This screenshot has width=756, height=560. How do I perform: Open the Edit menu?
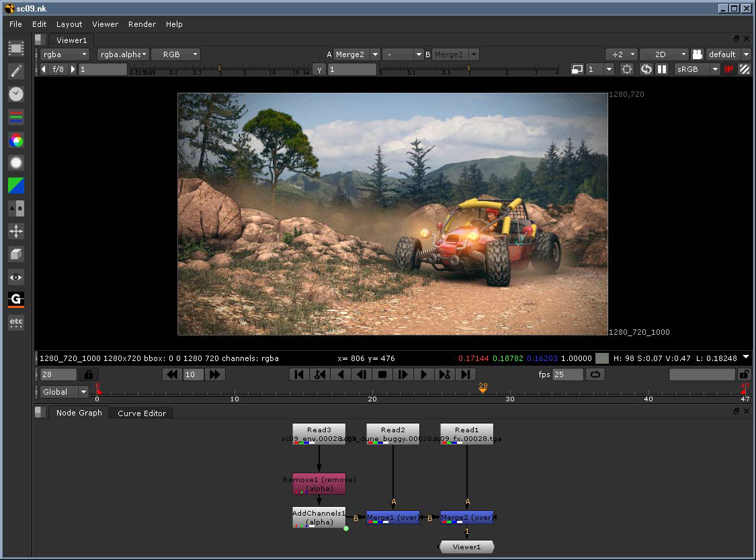click(x=40, y=24)
